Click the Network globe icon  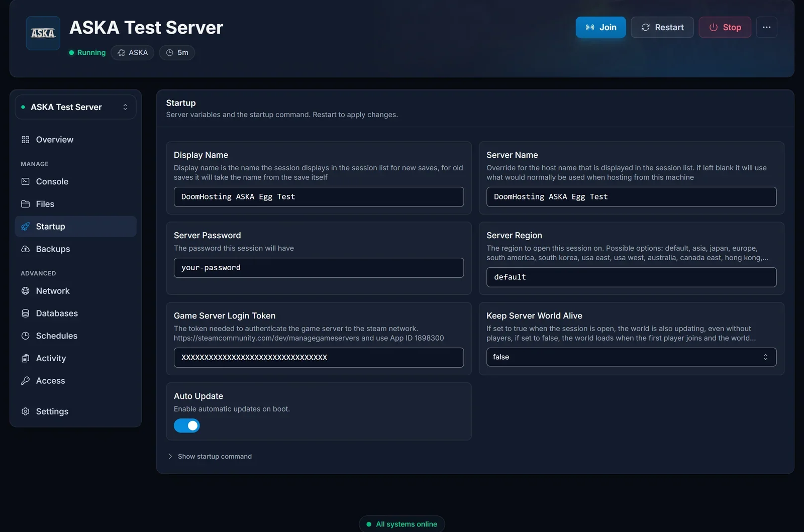25,291
